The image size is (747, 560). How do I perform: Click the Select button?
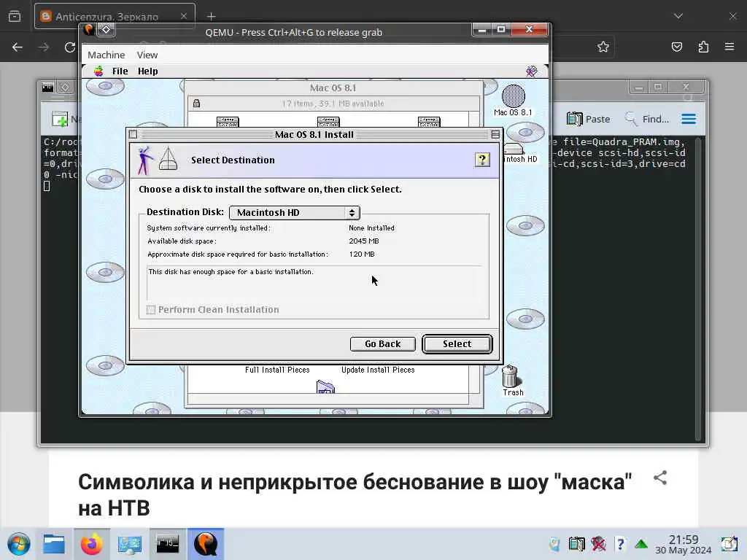pyautogui.click(x=457, y=344)
